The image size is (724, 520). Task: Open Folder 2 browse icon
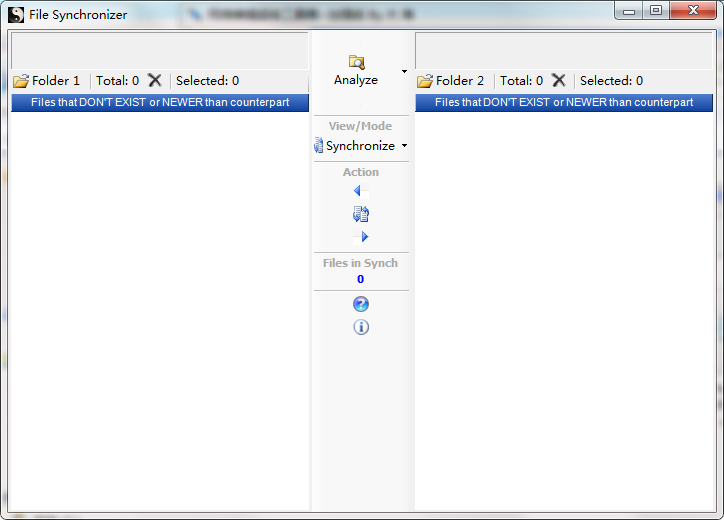coord(425,81)
